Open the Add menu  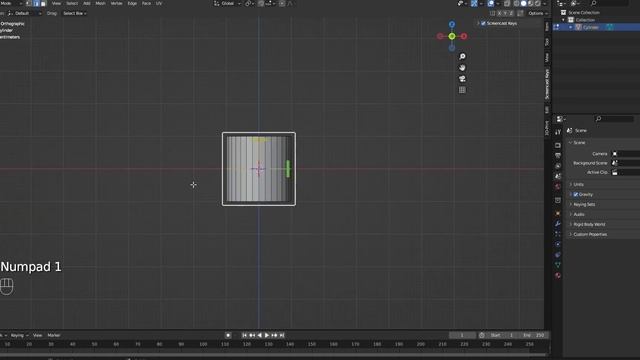tap(87, 3)
